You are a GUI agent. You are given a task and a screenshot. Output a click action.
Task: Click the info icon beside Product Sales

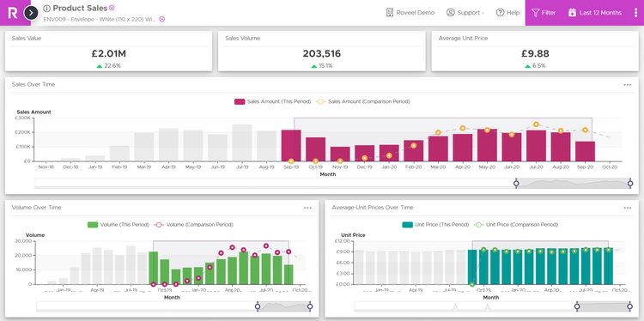(x=47, y=9)
